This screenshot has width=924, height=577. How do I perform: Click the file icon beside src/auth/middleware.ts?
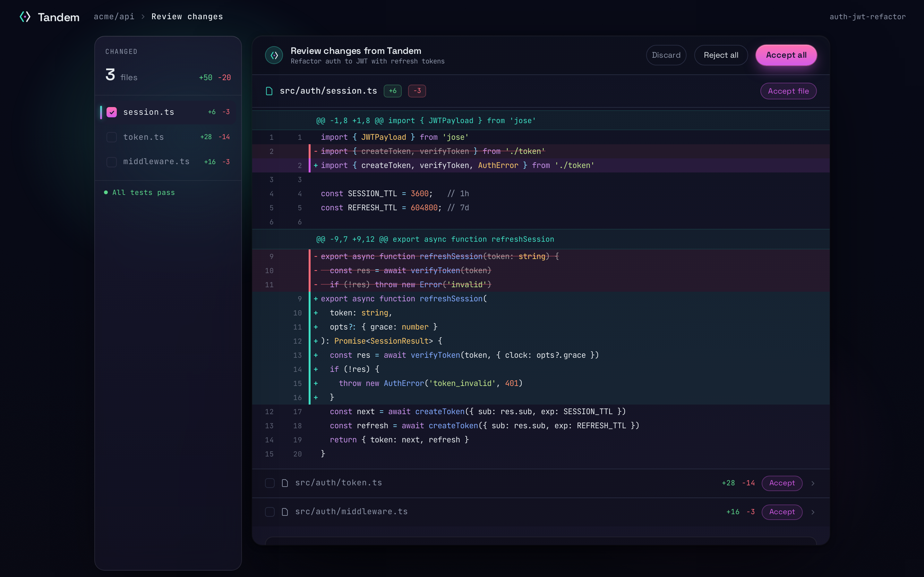point(285,512)
